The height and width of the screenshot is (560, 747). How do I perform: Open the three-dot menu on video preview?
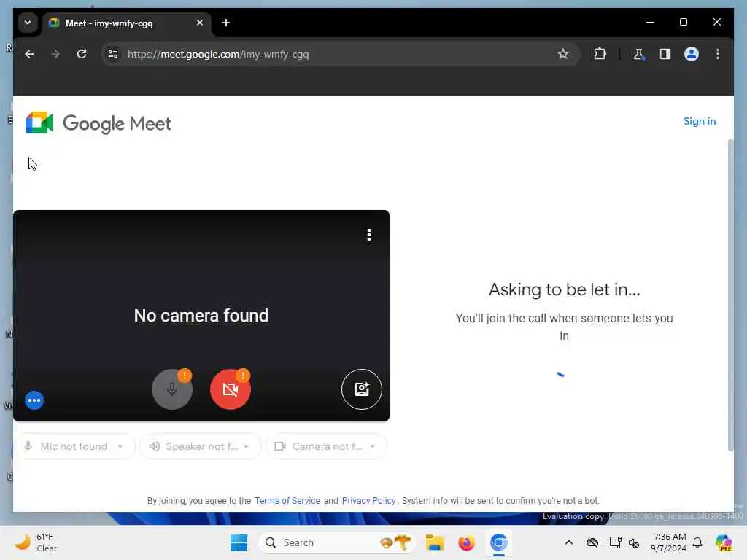[x=369, y=235]
